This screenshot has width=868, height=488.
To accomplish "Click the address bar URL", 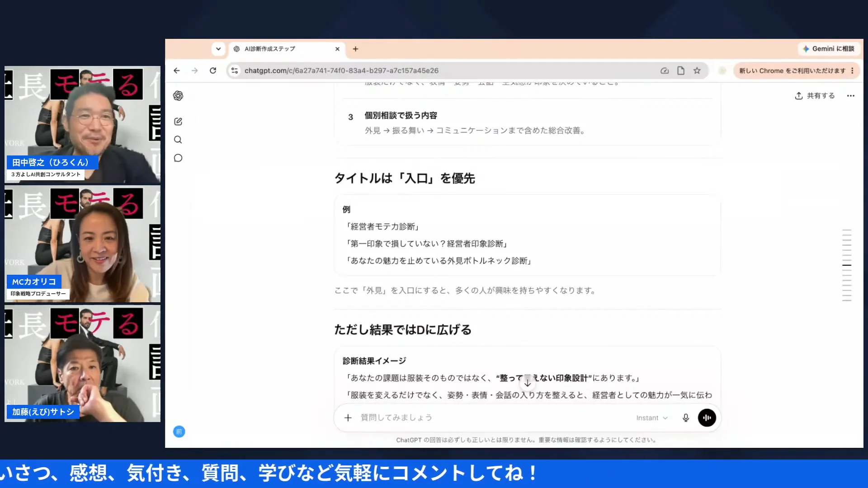I will coord(341,70).
